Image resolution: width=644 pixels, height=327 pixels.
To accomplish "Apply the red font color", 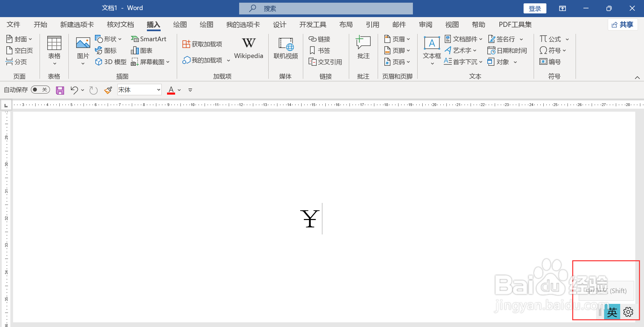I will (x=171, y=90).
